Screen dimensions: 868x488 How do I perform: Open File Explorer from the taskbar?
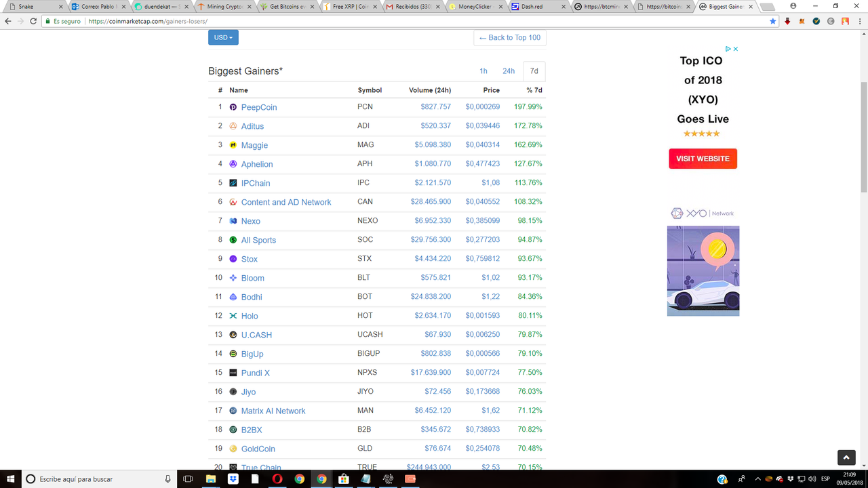[211, 479]
